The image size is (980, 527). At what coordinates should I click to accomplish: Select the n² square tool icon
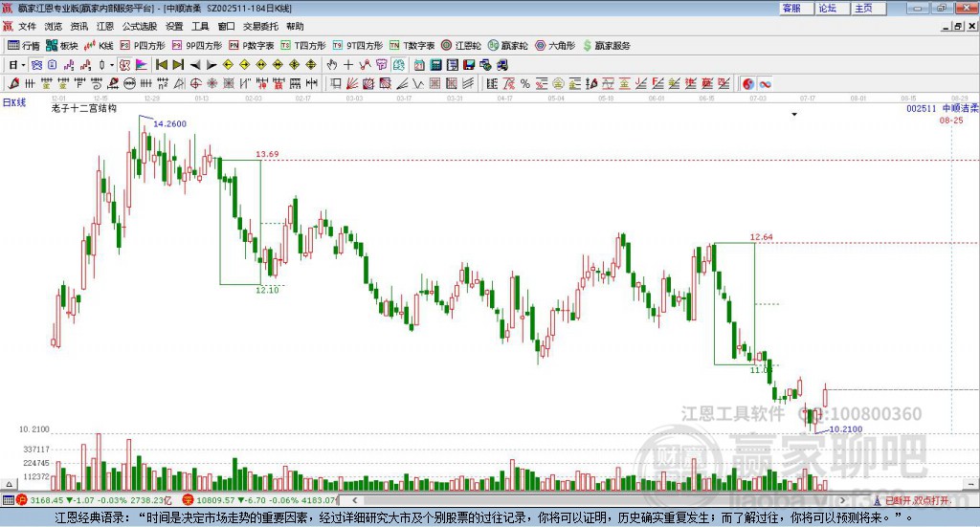coord(163,83)
